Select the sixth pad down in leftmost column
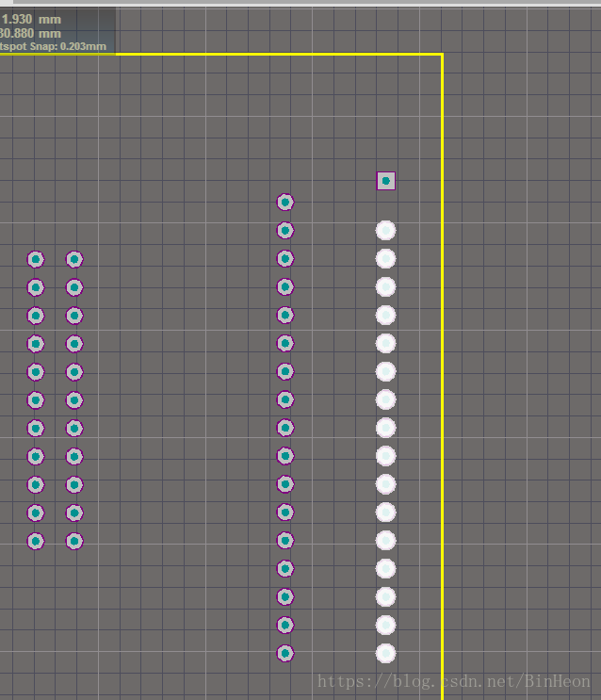601x700 pixels. point(36,400)
